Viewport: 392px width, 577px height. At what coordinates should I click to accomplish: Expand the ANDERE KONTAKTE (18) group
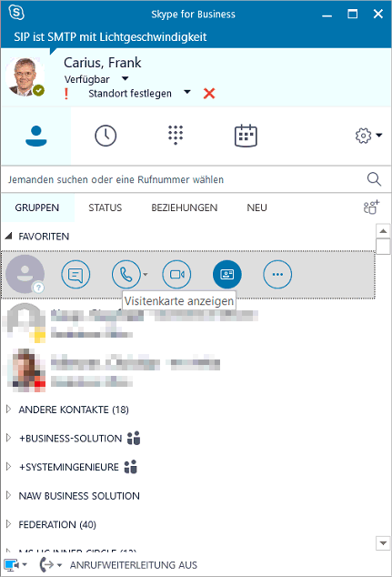point(8,409)
